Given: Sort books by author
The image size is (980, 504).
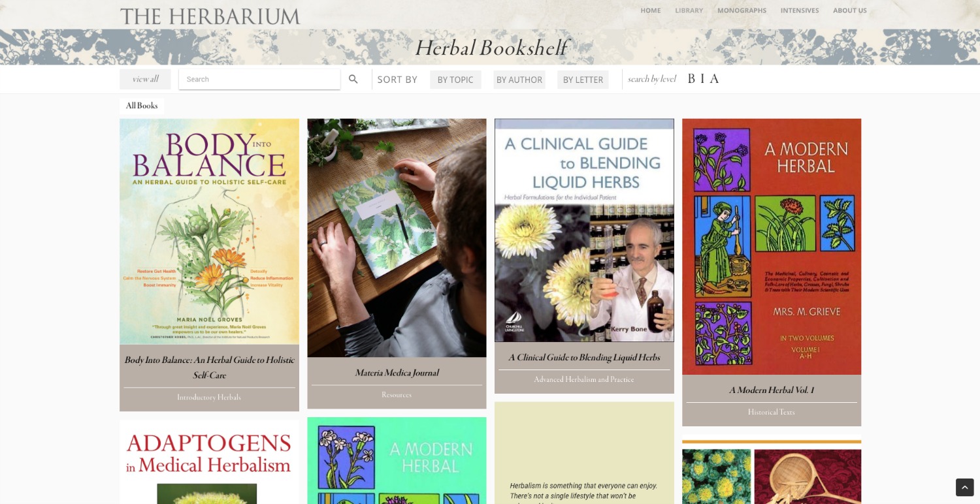Looking at the screenshot, I should click(x=519, y=80).
